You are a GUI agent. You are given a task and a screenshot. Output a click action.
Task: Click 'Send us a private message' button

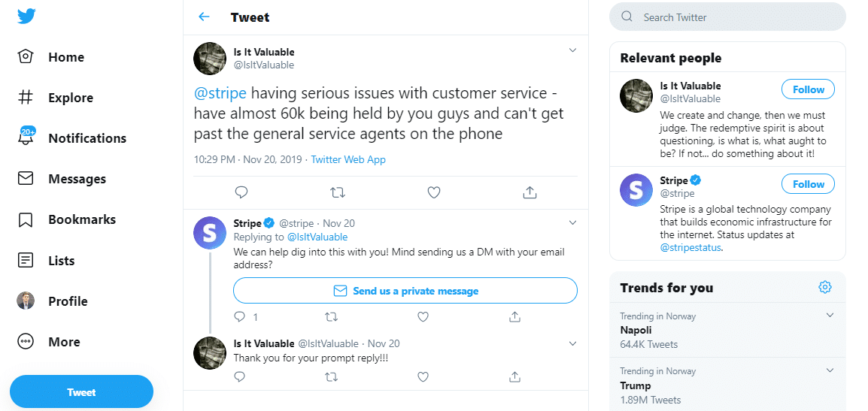405,291
